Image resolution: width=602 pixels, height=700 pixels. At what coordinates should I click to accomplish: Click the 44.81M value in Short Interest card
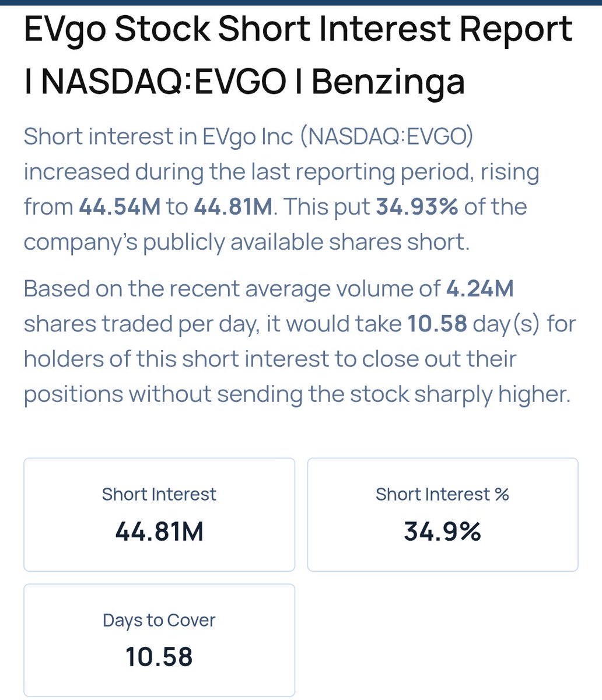coord(159,531)
